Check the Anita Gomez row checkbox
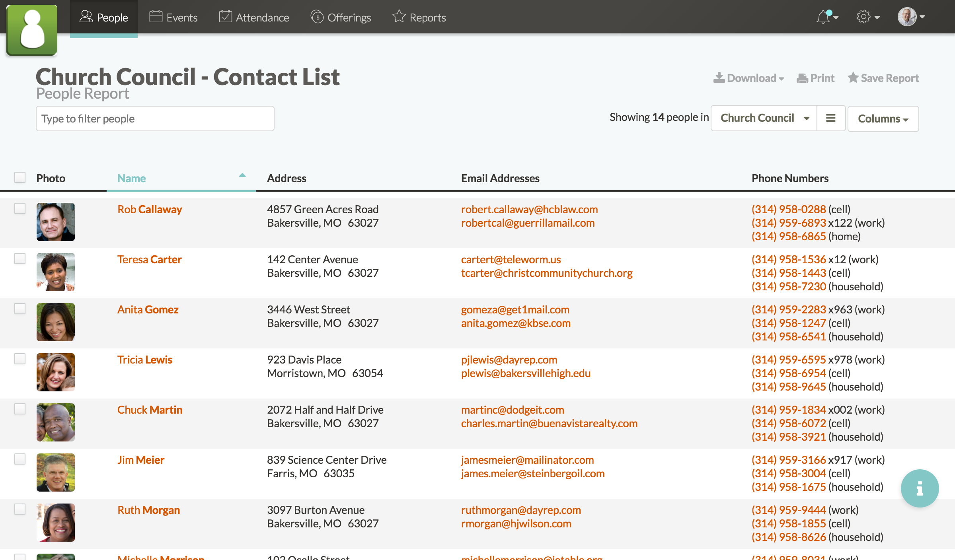Screen dimensions: 955x560 20,309
